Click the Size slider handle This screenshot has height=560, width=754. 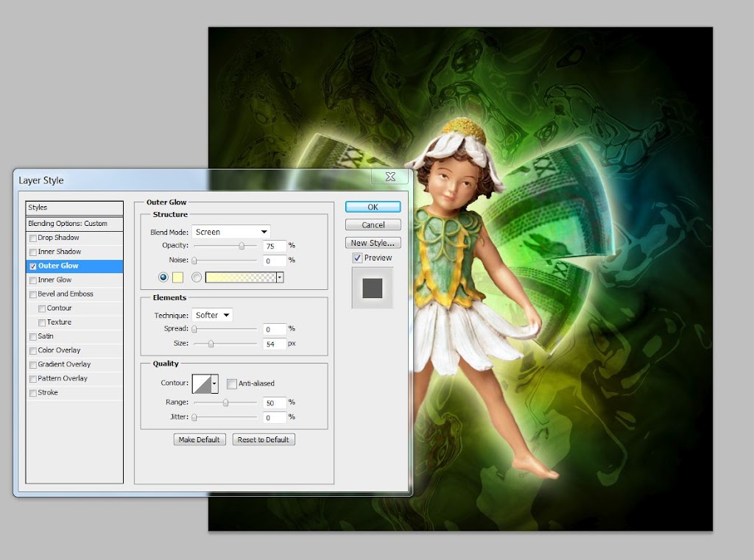click(211, 344)
